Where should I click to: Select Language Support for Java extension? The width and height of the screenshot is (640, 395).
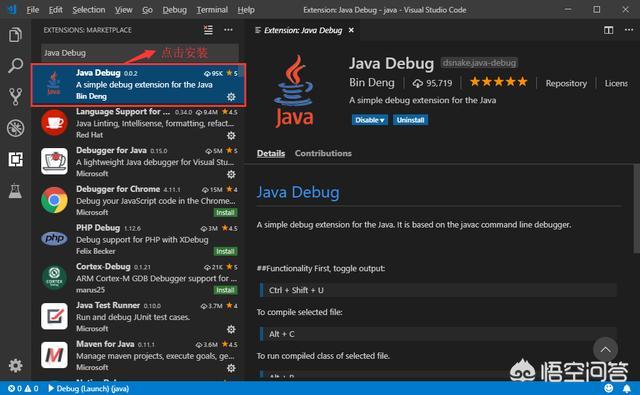tap(138, 123)
